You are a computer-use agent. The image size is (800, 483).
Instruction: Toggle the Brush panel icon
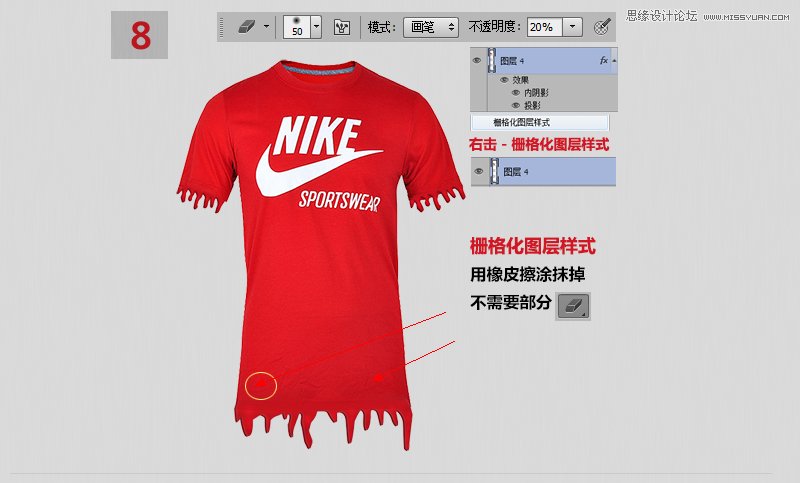[341, 27]
